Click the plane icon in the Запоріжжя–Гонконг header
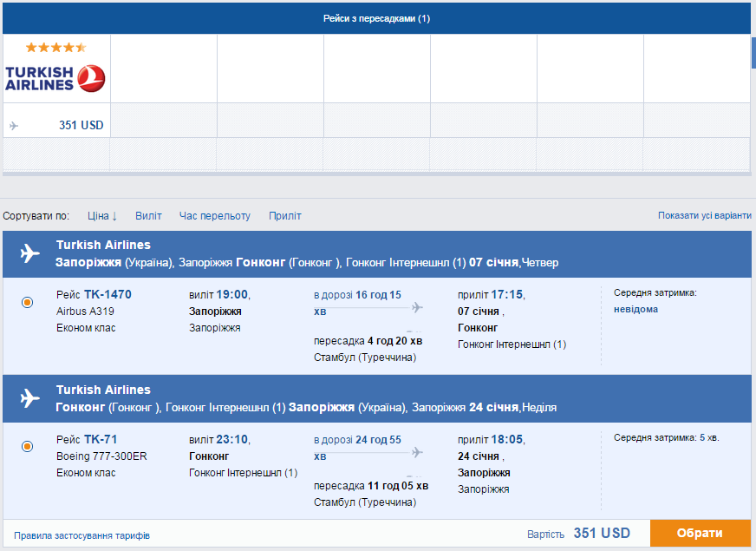 29,253
